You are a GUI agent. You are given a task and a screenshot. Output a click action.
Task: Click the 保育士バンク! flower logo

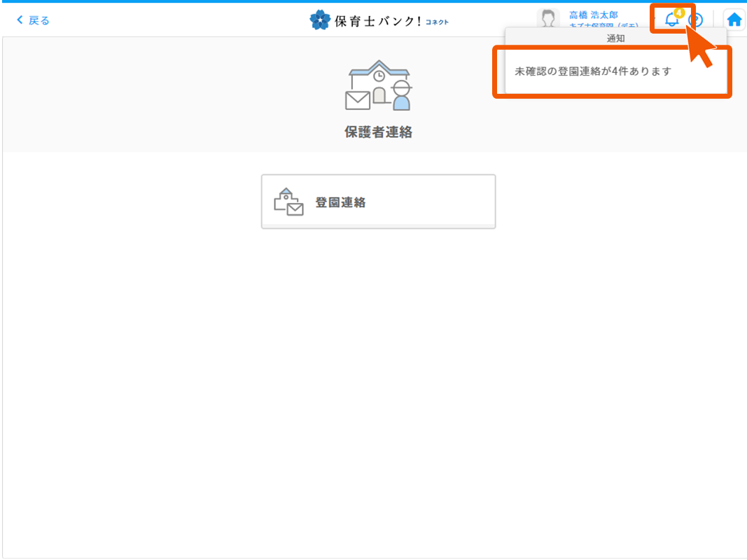click(320, 20)
